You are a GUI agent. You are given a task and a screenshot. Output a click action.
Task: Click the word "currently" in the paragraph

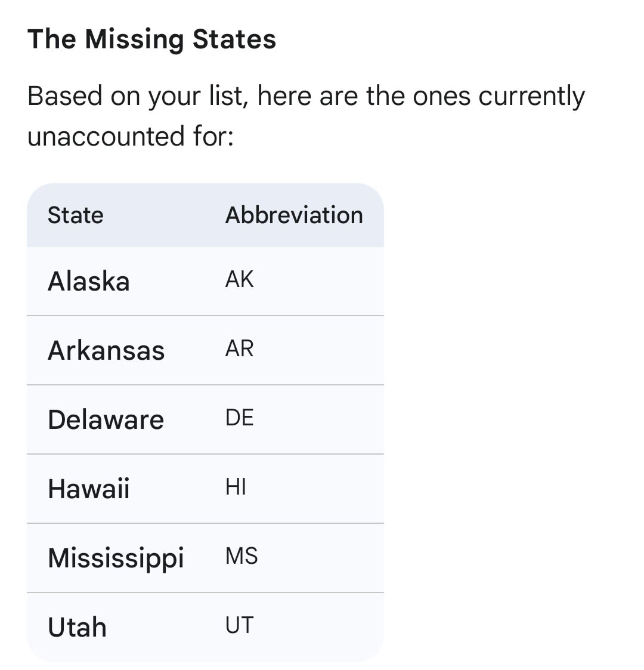coord(532,96)
